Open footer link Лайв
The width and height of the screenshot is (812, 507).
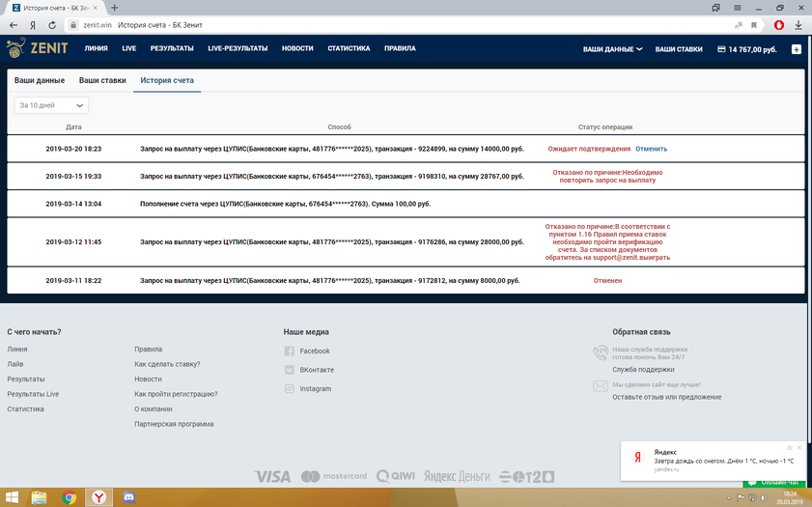[15, 364]
